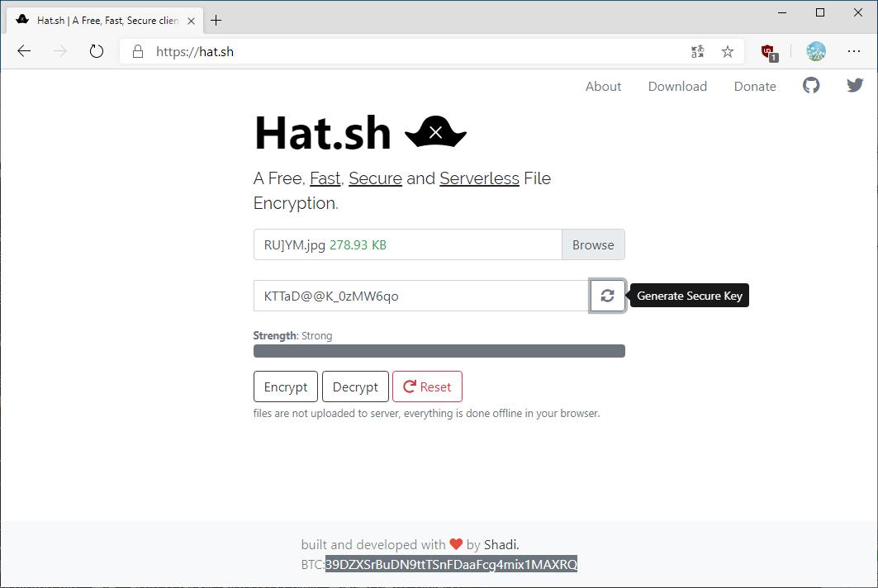This screenshot has height=588, width=878.
Task: Click the padlock site info icon
Action: [x=138, y=51]
